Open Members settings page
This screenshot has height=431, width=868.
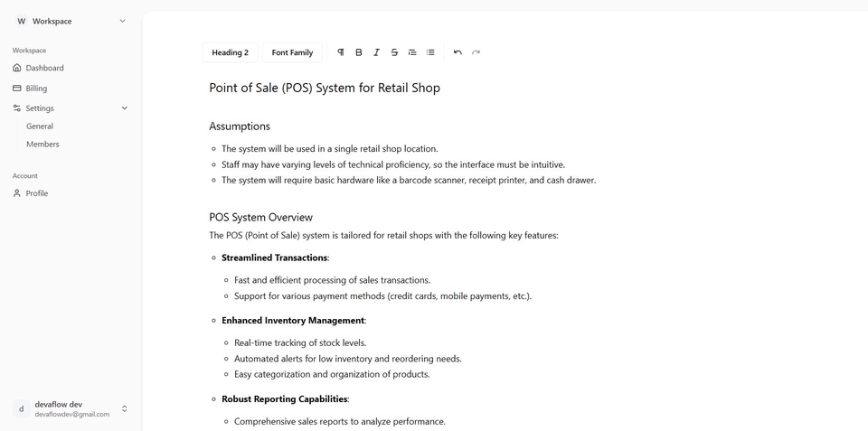(42, 145)
